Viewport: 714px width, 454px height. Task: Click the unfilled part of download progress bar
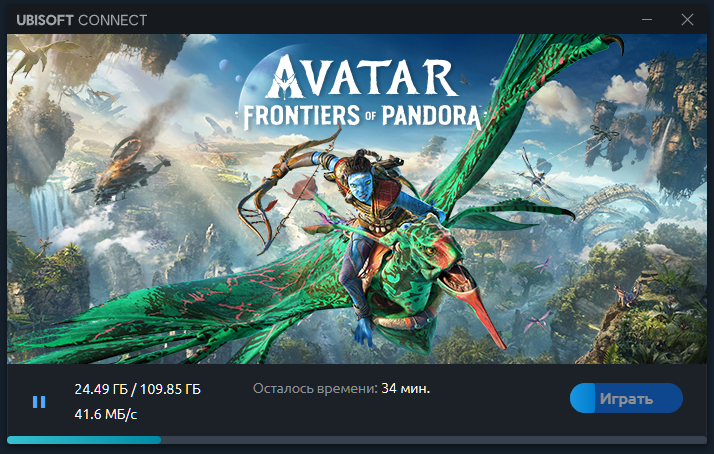(434, 440)
